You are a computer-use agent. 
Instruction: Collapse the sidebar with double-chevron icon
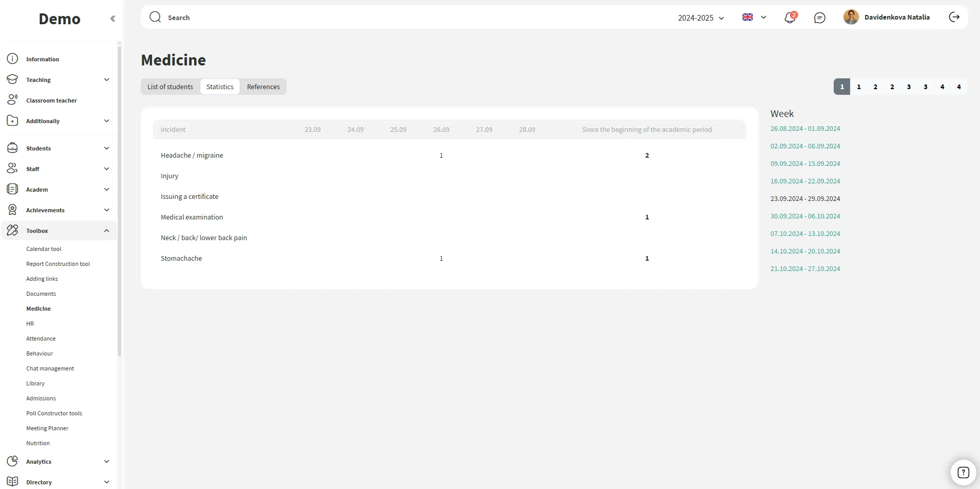coord(113,19)
